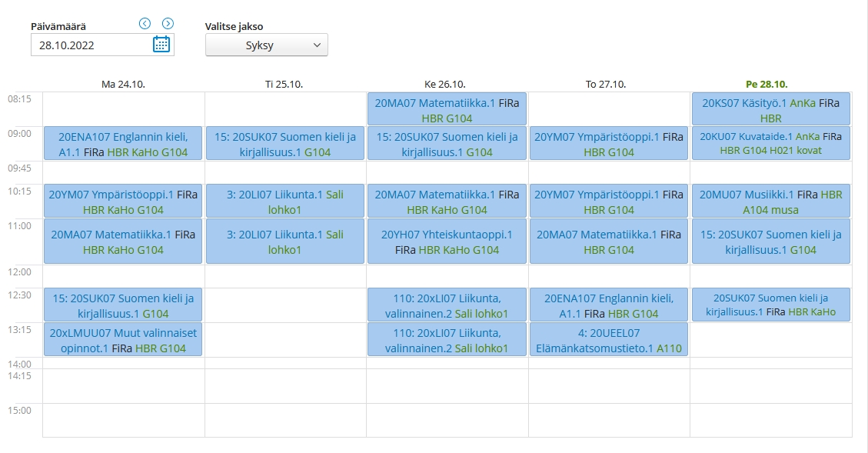Viewport: 868px width, 453px height.
Task: Click the Ma 24.10. column header
Action: [x=123, y=84]
